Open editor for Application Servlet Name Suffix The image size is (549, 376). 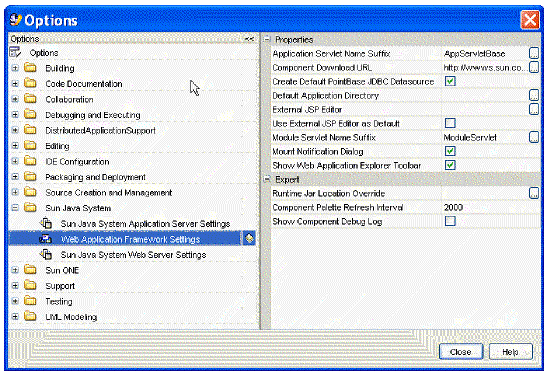click(x=534, y=53)
